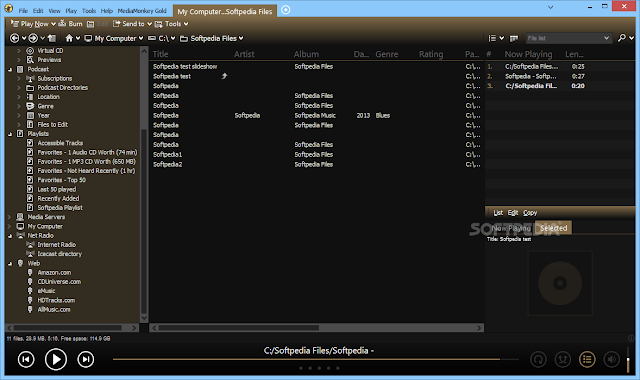Click the search magnifier icon
The width and height of the screenshot is (640, 380).
[622, 38]
